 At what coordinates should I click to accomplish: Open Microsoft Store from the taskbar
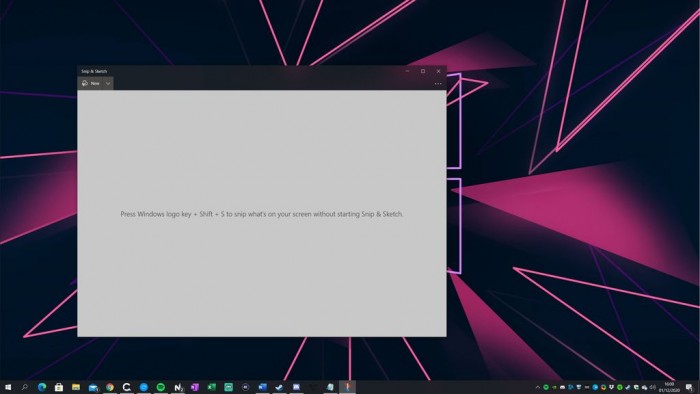[x=59, y=387]
